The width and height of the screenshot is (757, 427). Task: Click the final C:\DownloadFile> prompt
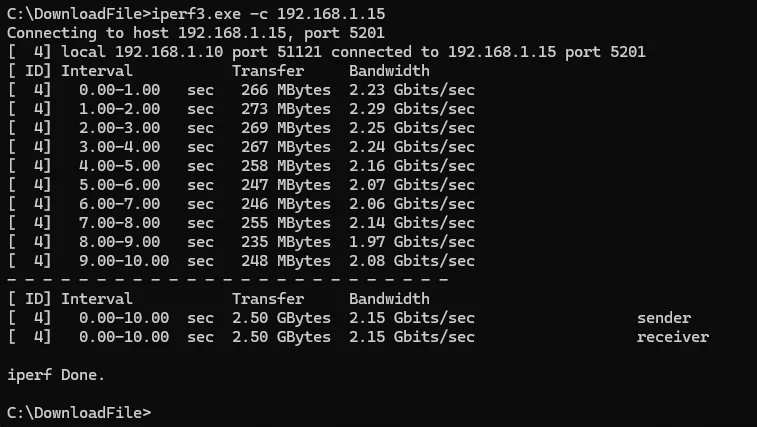tap(79, 413)
